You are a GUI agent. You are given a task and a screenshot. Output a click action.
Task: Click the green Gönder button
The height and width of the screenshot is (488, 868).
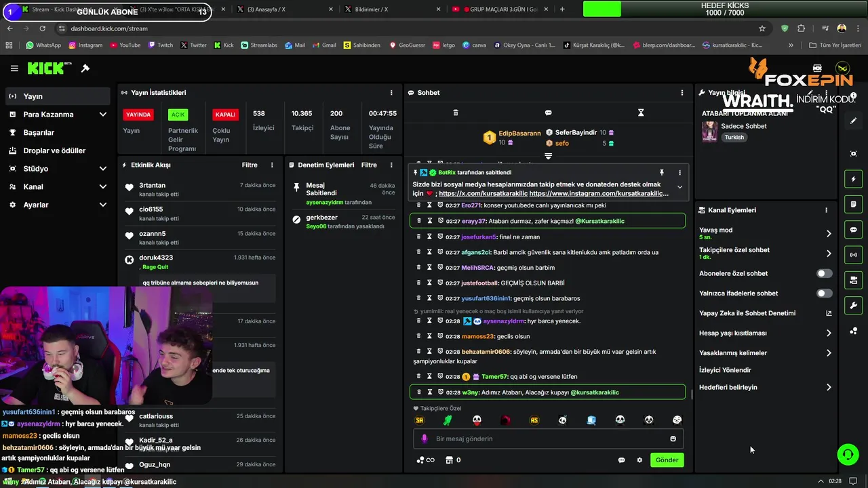point(667,460)
